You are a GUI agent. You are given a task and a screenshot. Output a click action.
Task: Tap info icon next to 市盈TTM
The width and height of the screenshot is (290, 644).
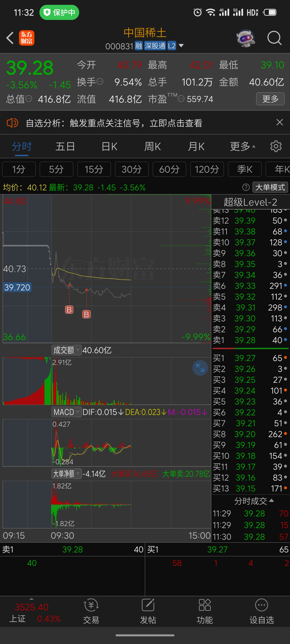[181, 99]
